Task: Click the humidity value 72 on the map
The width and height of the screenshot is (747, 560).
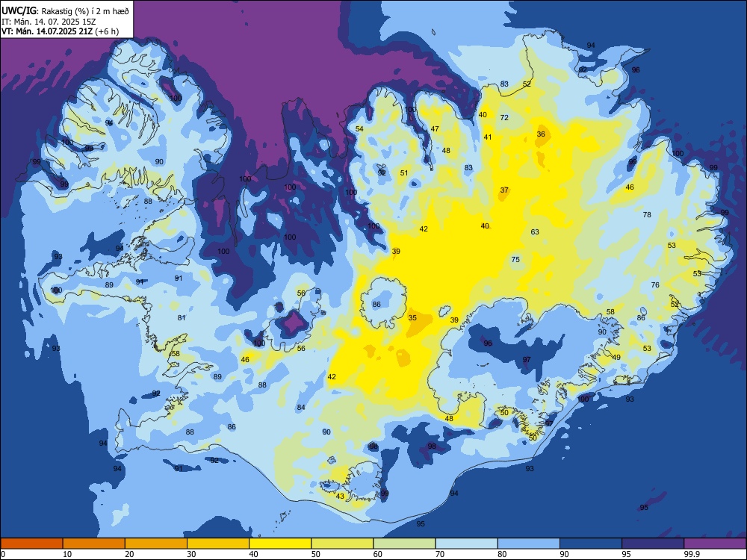Action: (x=504, y=118)
